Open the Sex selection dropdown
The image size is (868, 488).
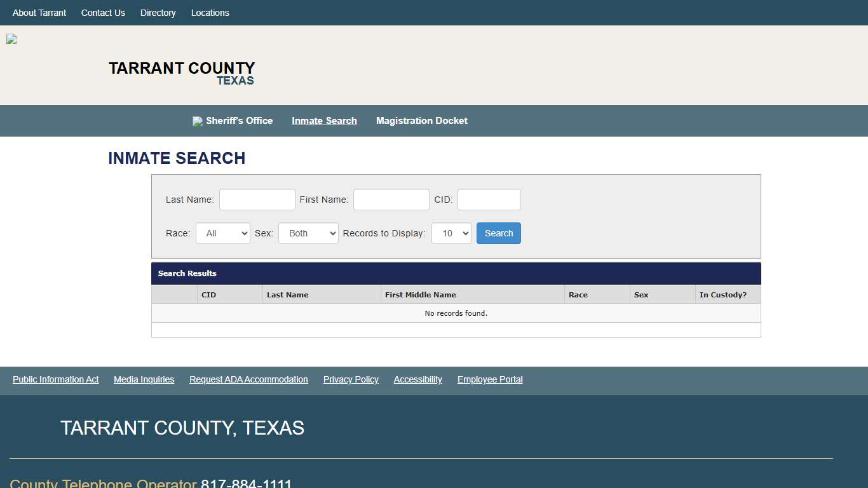(x=308, y=233)
